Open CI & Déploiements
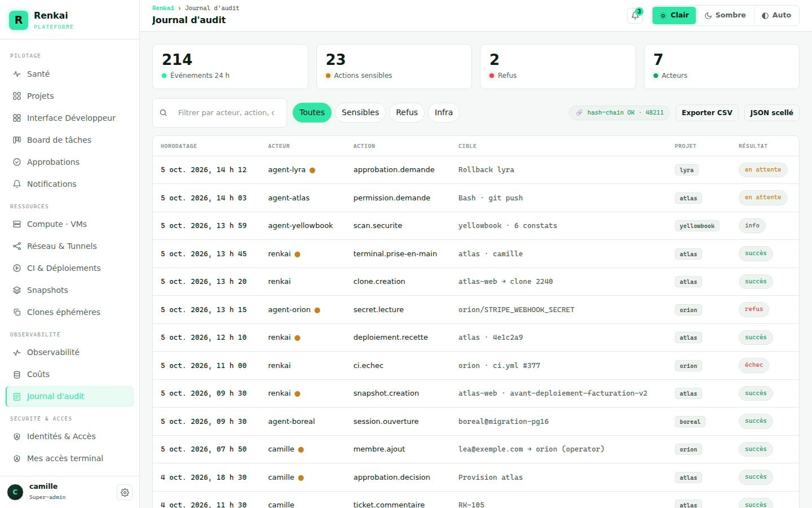The width and height of the screenshot is (812, 508). pyautogui.click(x=70, y=268)
